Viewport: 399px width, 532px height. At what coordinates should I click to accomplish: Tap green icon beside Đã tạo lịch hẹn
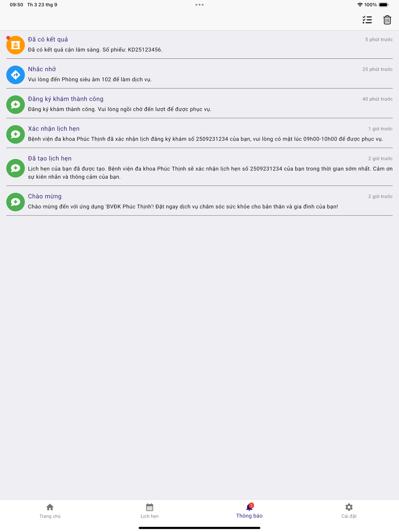(16, 168)
